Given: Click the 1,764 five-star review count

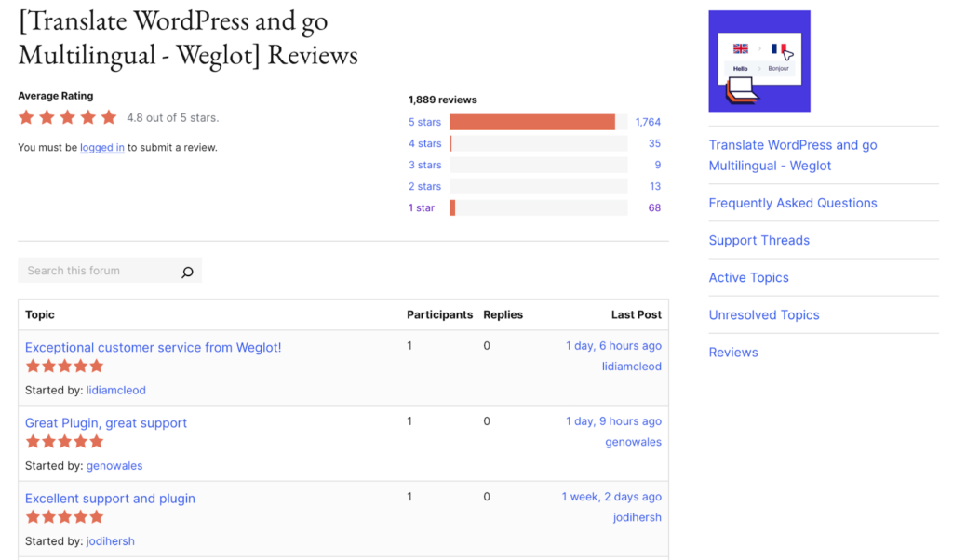Looking at the screenshot, I should click(648, 122).
